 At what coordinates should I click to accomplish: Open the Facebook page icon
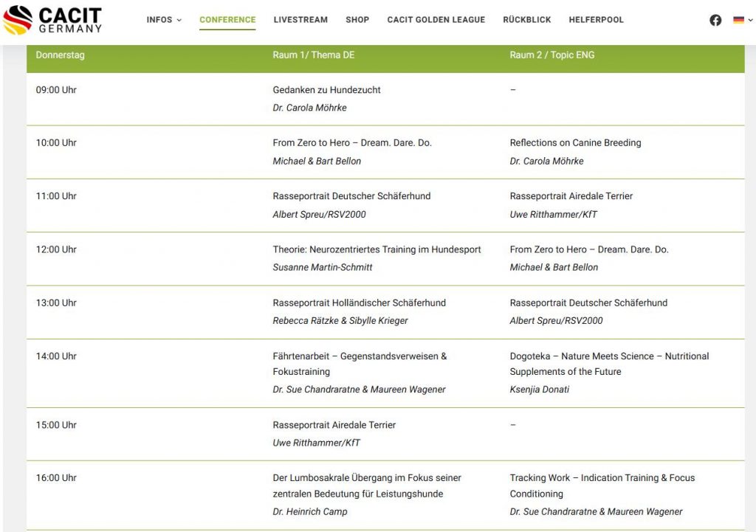pos(715,20)
